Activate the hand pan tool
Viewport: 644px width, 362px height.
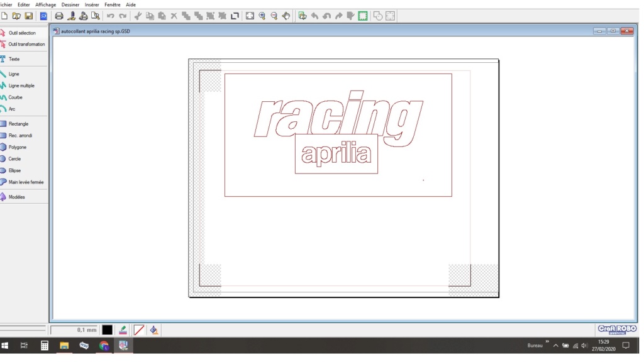286,16
